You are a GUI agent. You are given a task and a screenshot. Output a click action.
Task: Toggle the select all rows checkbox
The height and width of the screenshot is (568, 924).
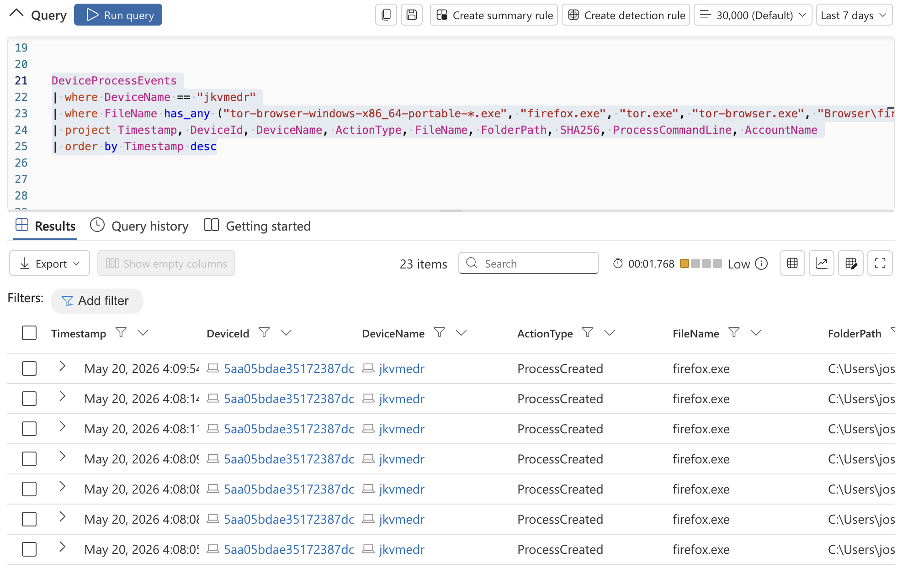click(x=29, y=333)
